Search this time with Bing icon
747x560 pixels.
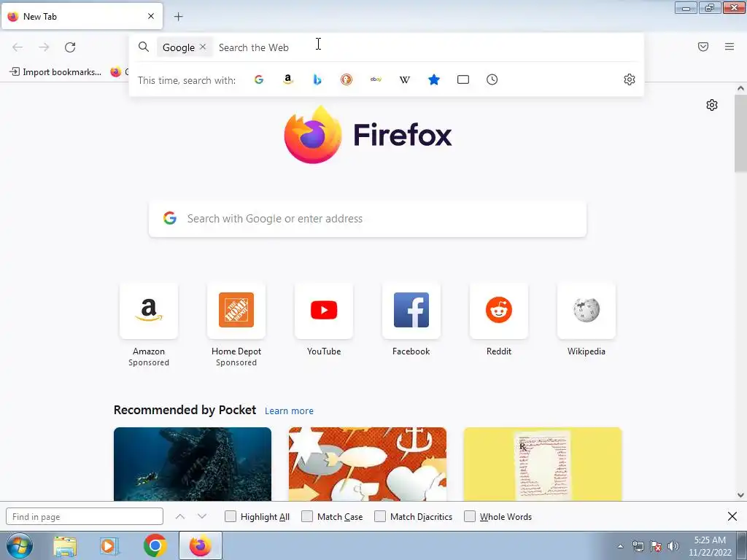point(317,79)
